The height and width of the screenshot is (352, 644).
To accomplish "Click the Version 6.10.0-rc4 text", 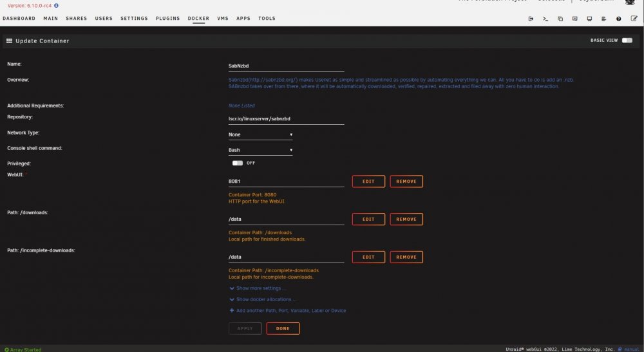I will pyautogui.click(x=30, y=6).
